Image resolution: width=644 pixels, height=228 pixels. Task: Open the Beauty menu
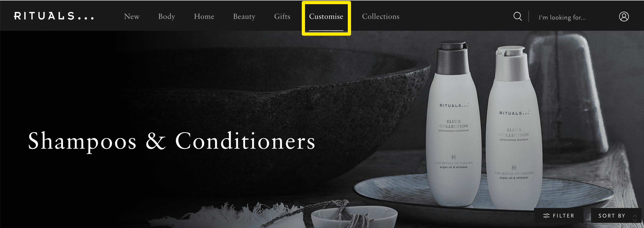(244, 17)
